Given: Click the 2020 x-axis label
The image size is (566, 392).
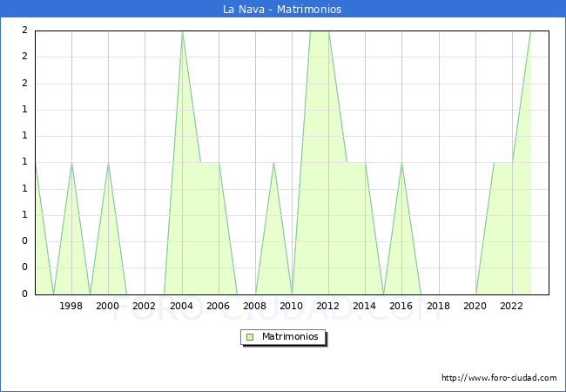Looking at the screenshot, I should click(x=475, y=306).
